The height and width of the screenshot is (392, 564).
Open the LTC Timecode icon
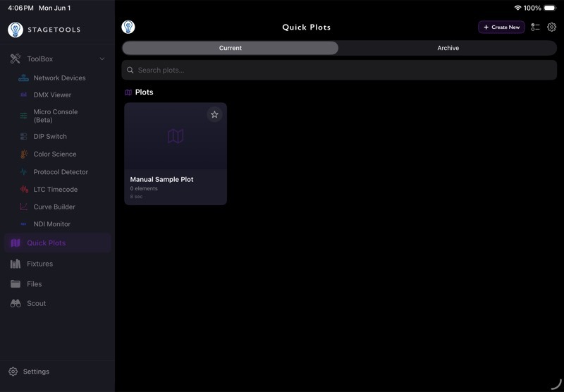(24, 189)
